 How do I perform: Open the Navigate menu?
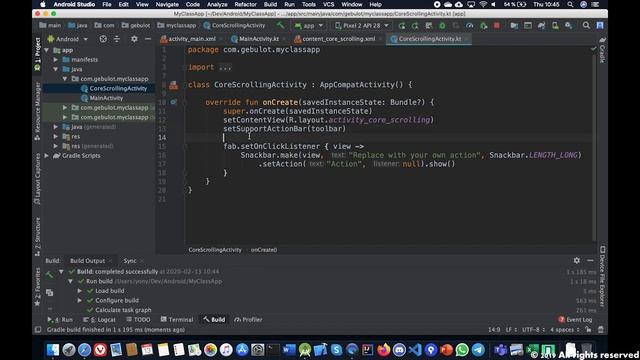pyautogui.click(x=167, y=4)
